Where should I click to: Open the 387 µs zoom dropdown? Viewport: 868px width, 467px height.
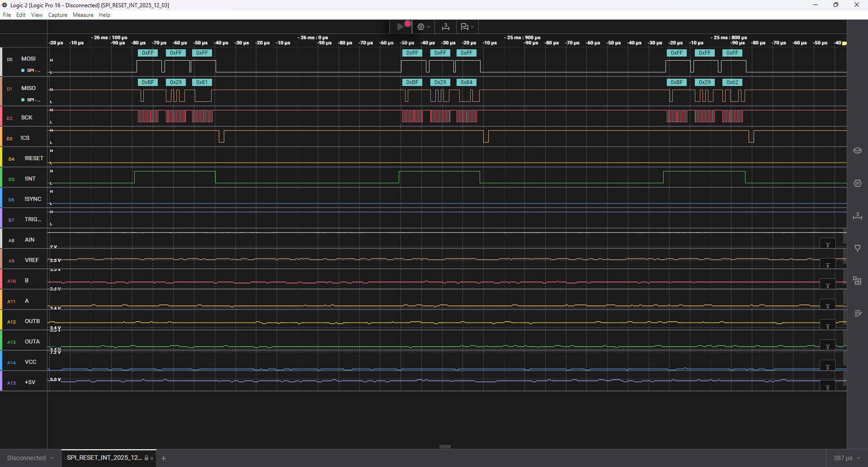tap(847, 458)
